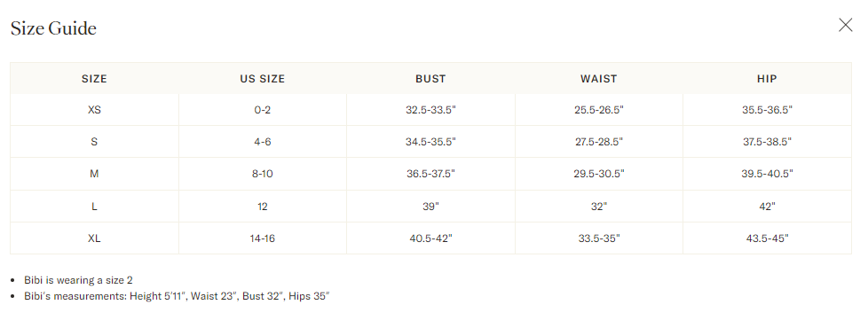Select the XL size row label

(95, 238)
